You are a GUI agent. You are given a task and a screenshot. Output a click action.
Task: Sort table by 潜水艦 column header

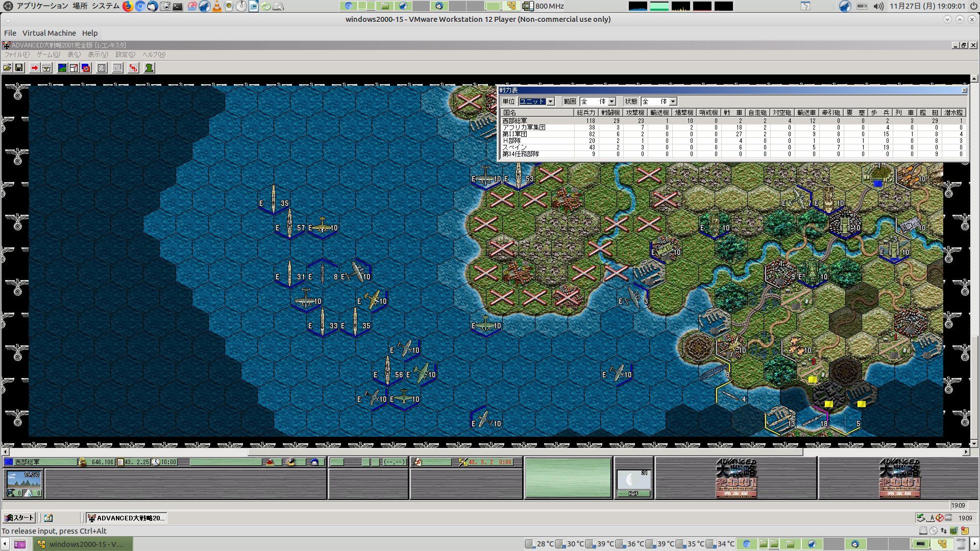(953, 113)
